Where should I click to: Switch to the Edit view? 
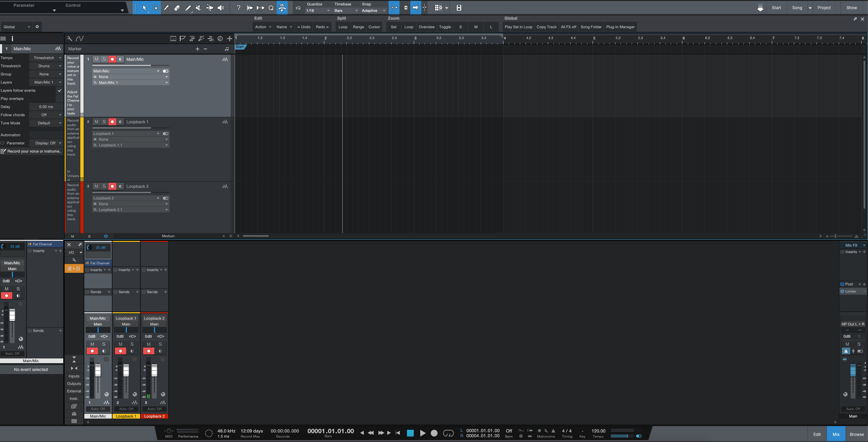(817, 434)
